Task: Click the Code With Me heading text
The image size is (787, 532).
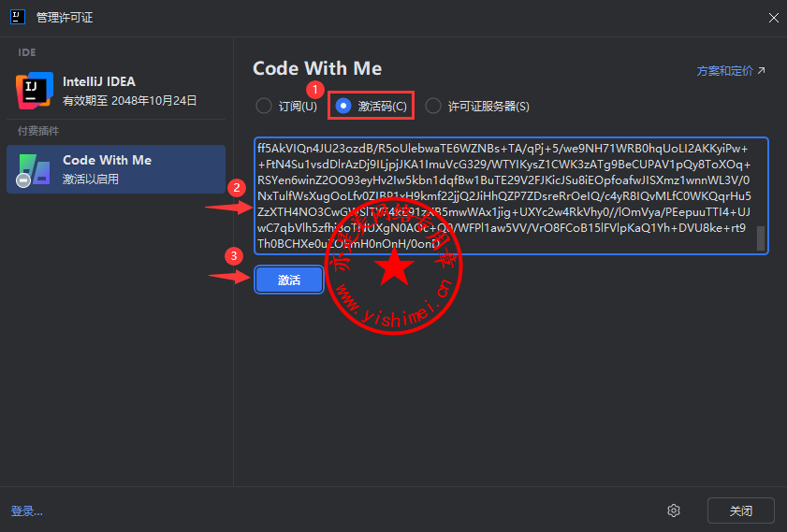Action: click(x=317, y=68)
